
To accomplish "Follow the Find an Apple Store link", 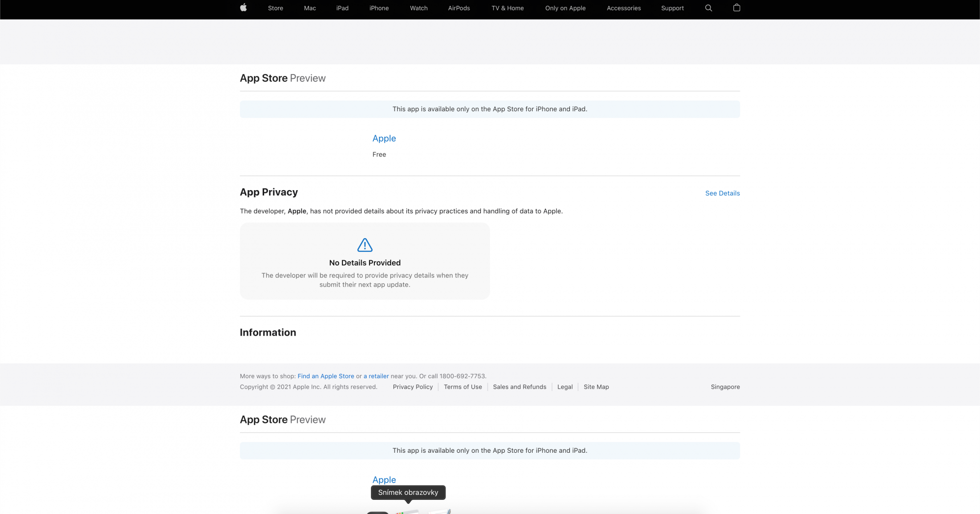I will (x=326, y=376).
